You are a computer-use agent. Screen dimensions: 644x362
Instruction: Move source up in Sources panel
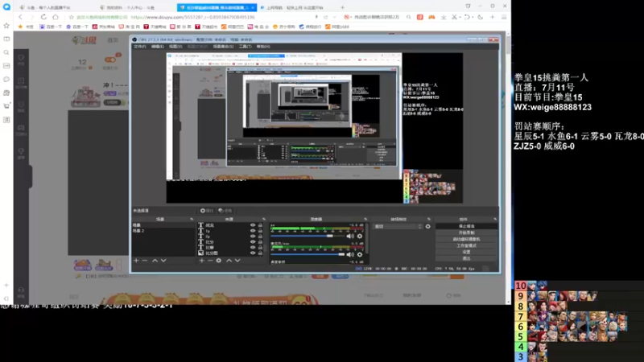pyautogui.click(x=229, y=261)
